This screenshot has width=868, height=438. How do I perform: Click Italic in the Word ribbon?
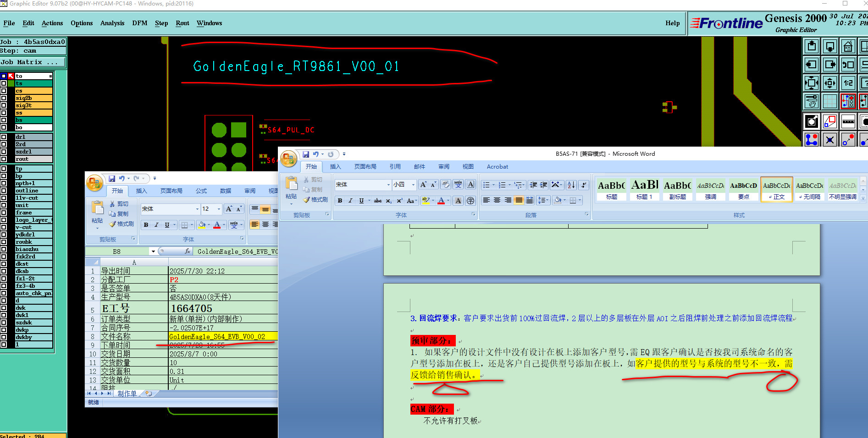[350, 200]
